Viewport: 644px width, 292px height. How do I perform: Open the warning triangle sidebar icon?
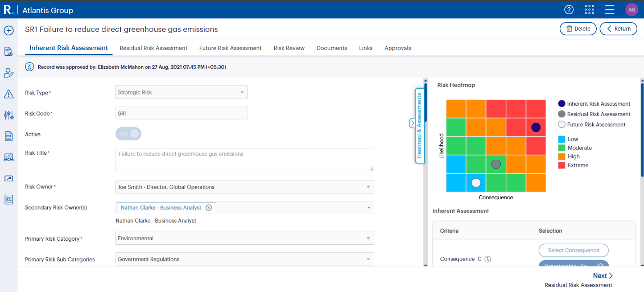pos(9,94)
